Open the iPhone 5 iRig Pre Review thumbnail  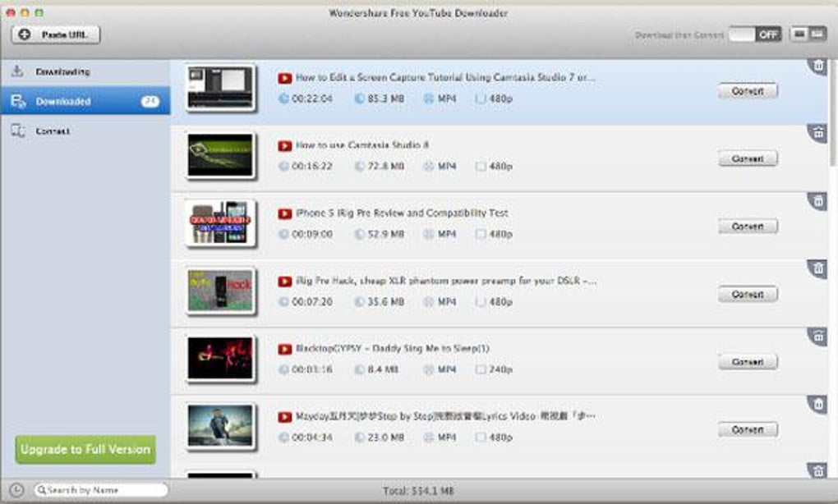(x=220, y=223)
